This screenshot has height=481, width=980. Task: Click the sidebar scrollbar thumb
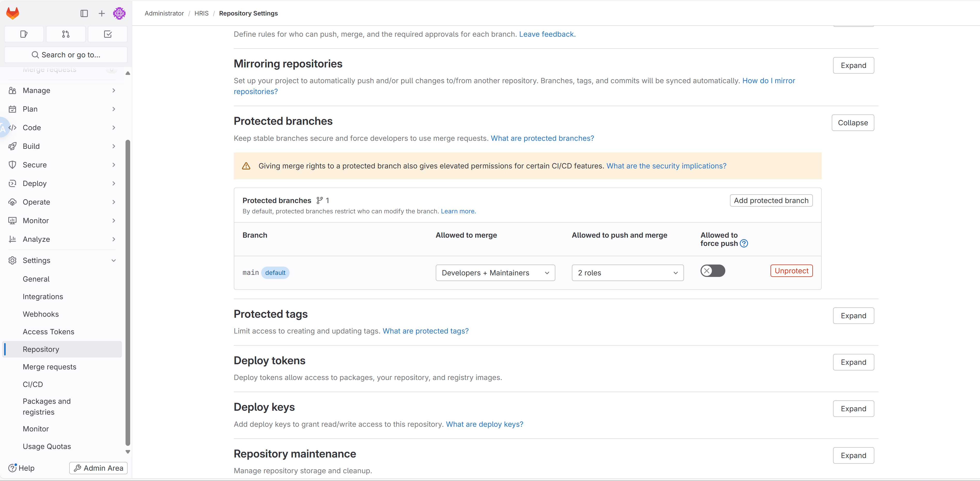128,293
